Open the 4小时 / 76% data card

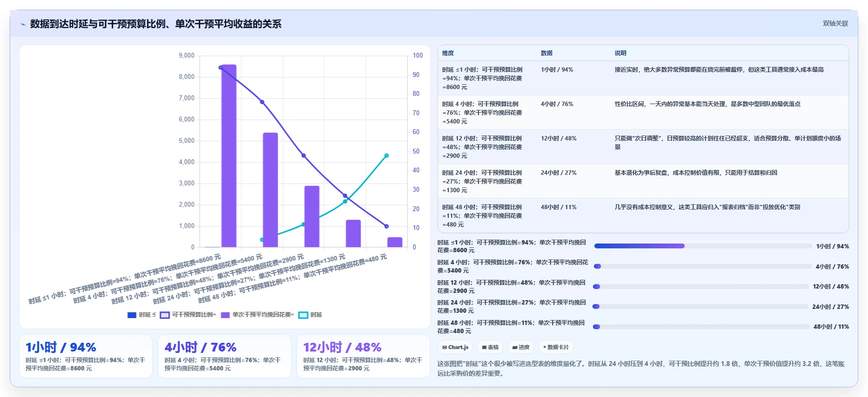click(224, 356)
